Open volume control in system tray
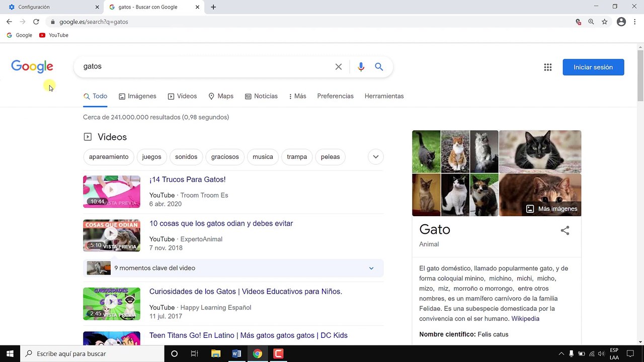This screenshot has height=362, width=644. tap(601, 353)
